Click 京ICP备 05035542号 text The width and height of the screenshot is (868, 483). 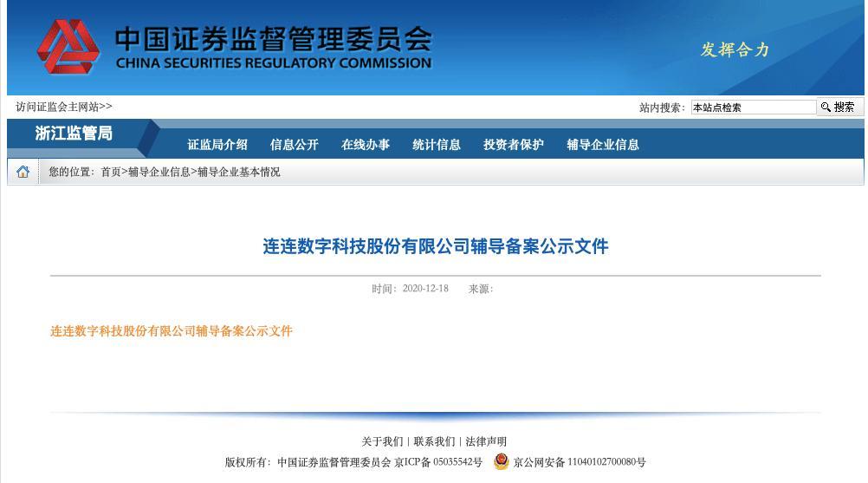437,462
